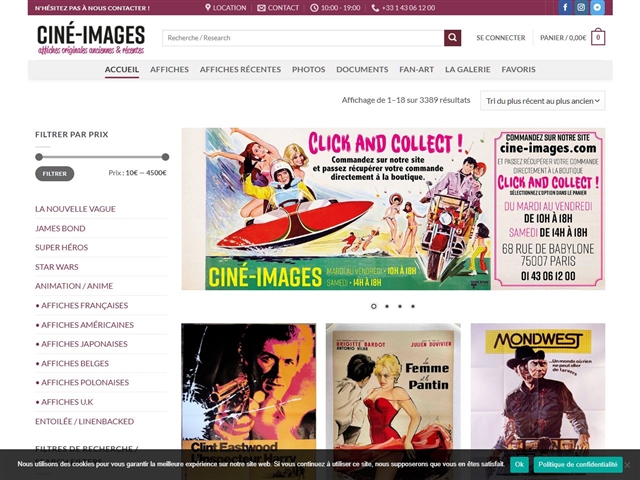Focus the Recherche / Research search field
This screenshot has width=640, height=480.
pos(303,38)
